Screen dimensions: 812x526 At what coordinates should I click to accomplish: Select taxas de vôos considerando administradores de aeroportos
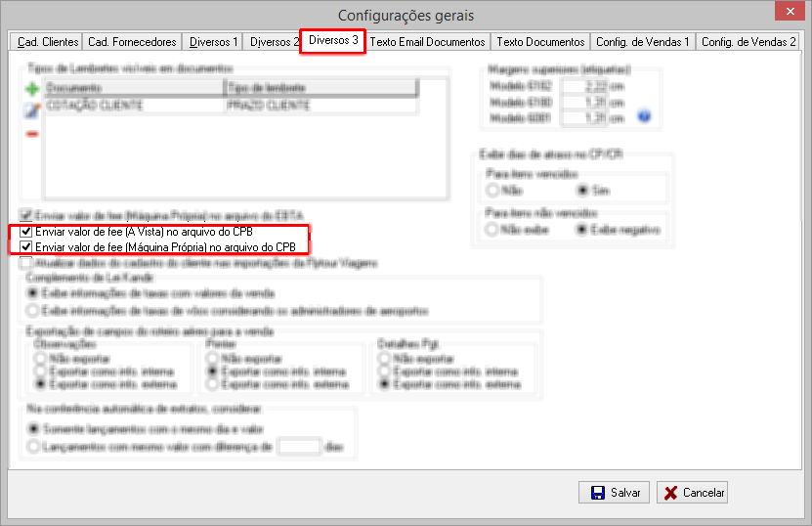pos(33,310)
